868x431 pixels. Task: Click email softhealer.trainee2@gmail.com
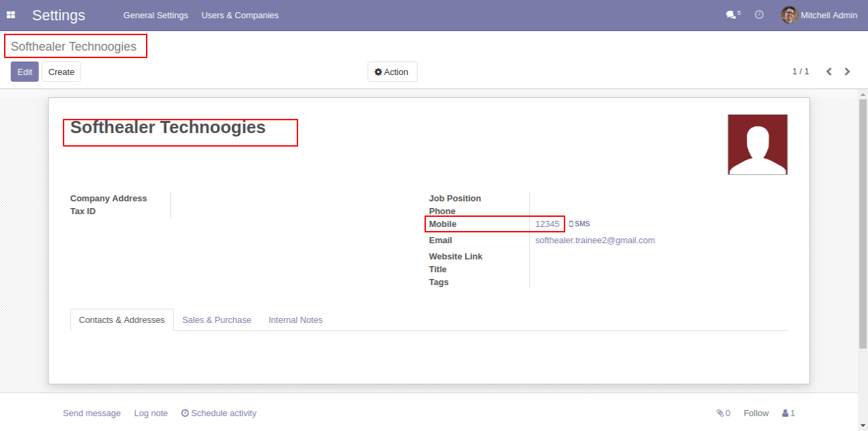tap(595, 240)
